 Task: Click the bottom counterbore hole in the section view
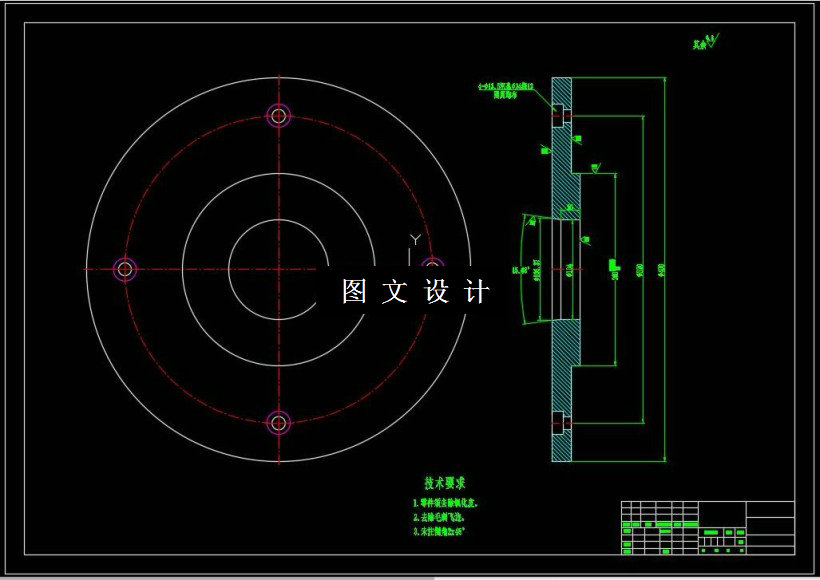[x=561, y=423]
